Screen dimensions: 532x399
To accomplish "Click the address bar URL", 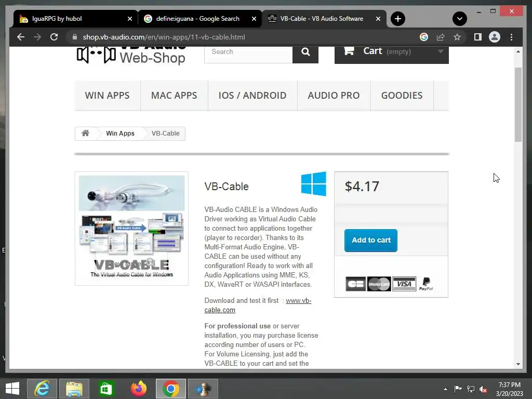I will pos(164,37).
